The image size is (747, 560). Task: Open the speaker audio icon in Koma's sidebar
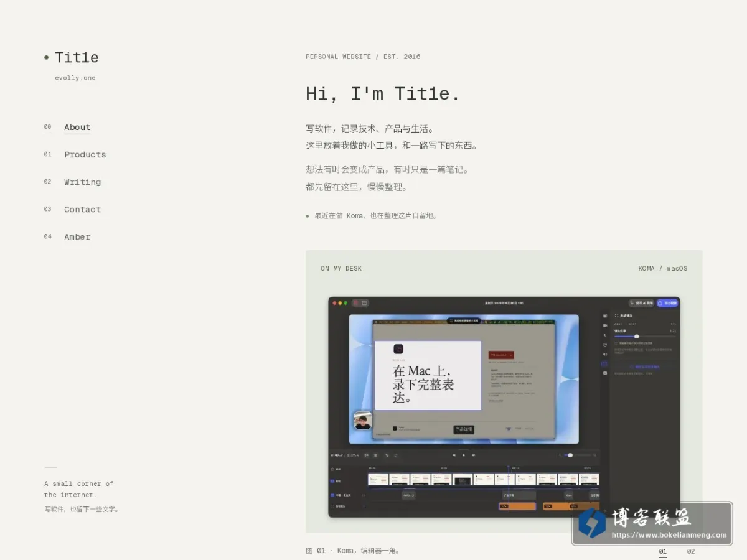pyautogui.click(x=604, y=354)
